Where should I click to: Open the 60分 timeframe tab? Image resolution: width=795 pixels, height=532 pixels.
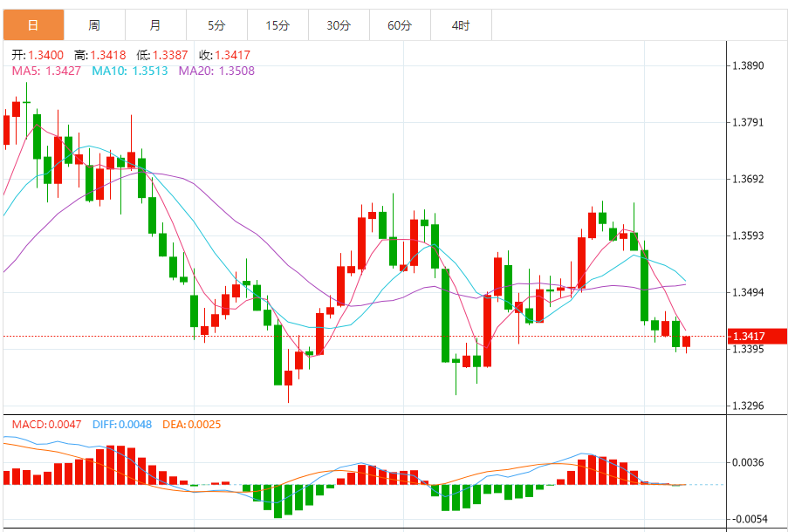tap(400, 24)
